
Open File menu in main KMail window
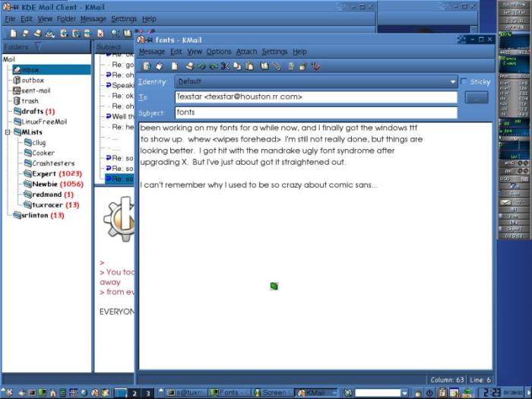10,19
